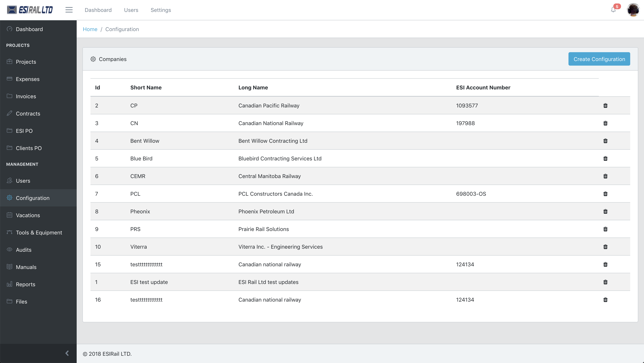Delete the row with Id 16
Viewport: 644px width, 363px height.
(x=605, y=300)
